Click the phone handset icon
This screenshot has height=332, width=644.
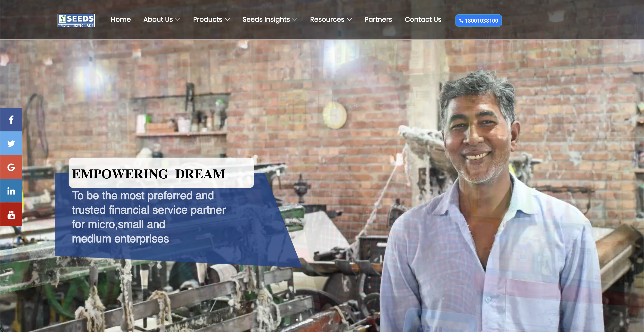pos(461,21)
